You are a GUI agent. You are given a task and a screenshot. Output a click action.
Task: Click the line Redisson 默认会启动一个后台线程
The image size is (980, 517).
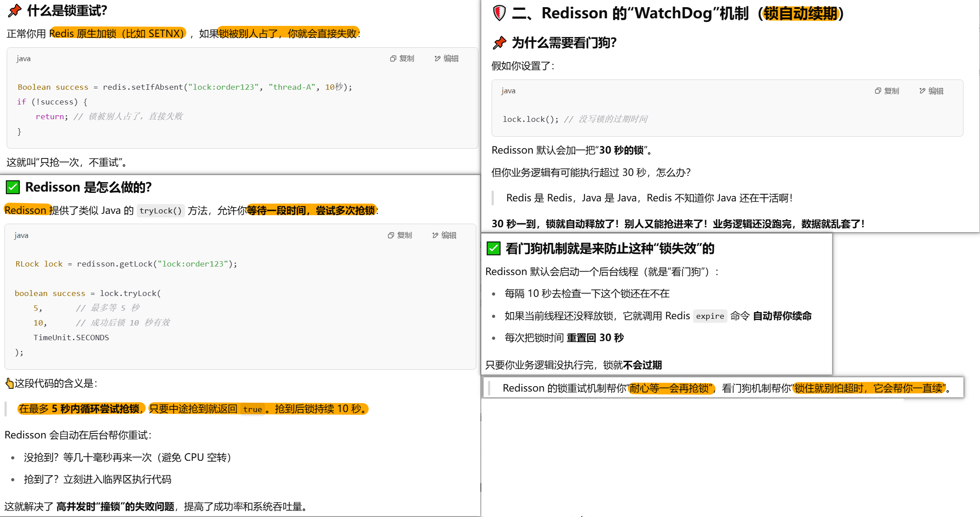602,271
